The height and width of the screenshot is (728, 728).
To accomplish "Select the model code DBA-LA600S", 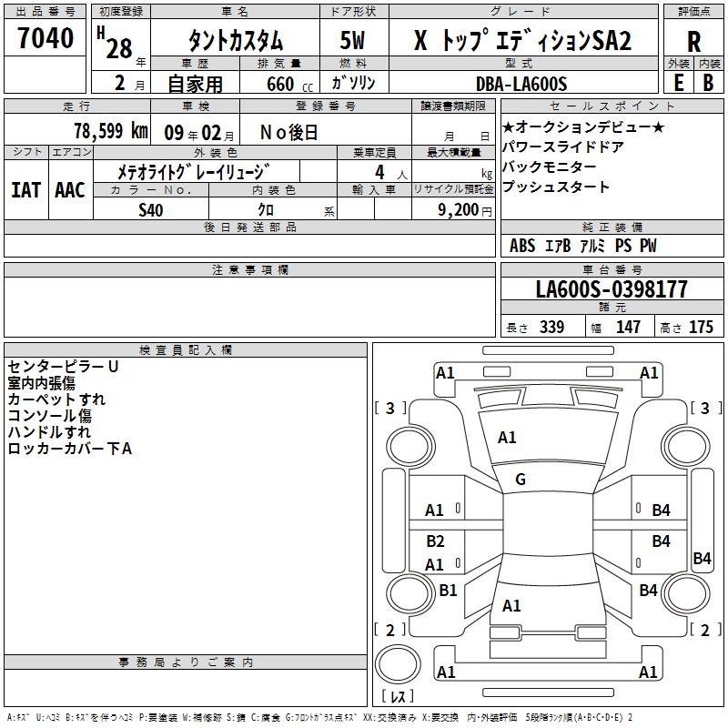I will (521, 84).
